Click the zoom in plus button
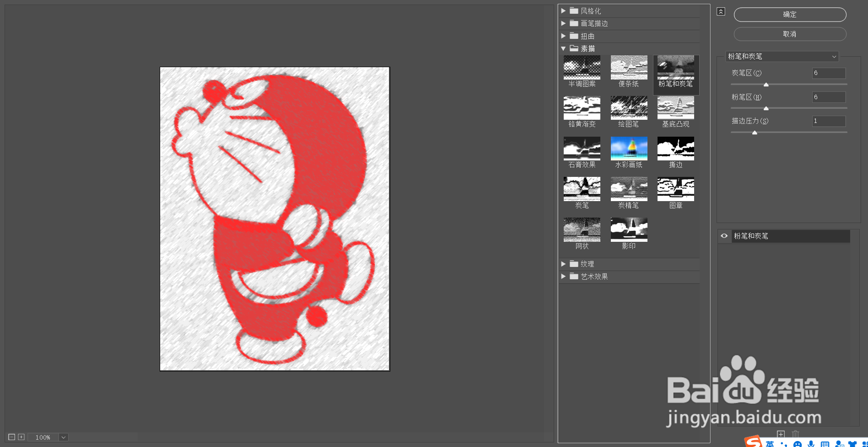 21,437
